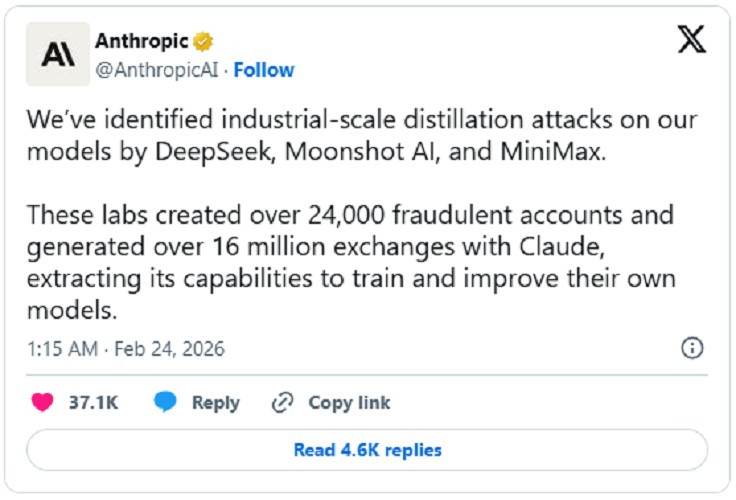Screen dimensions: 736x500
Task: Click the tweet's first paragraph about distillation attacks
Action: click(x=360, y=136)
